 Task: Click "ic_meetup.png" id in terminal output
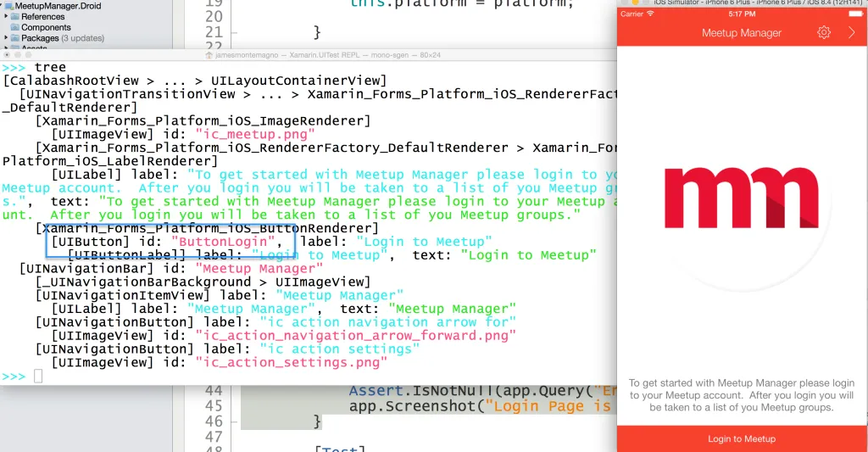point(254,134)
